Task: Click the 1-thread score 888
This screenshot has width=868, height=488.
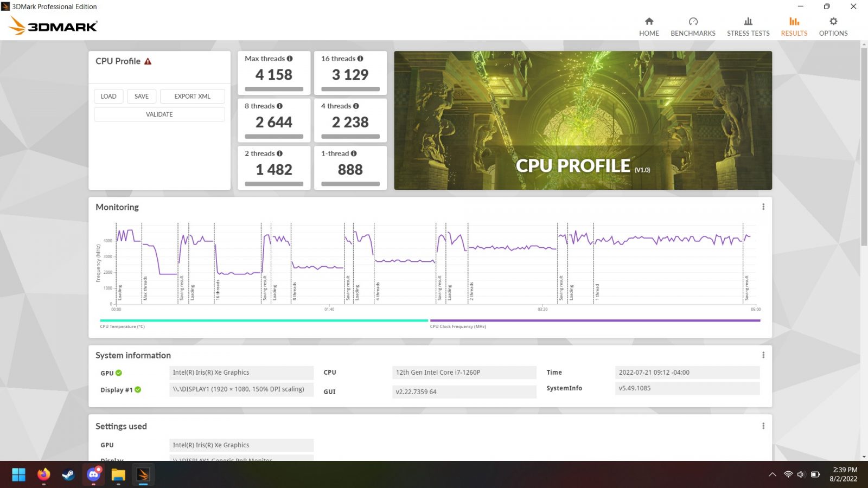Action: coord(350,170)
